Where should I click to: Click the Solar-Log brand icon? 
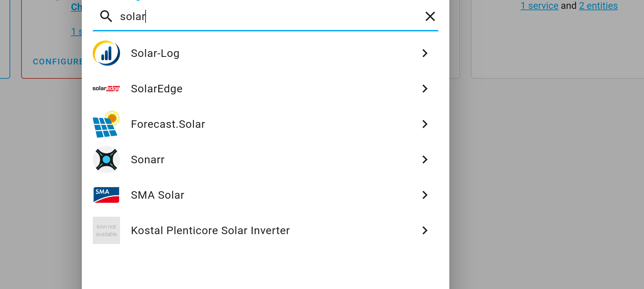coord(106,53)
